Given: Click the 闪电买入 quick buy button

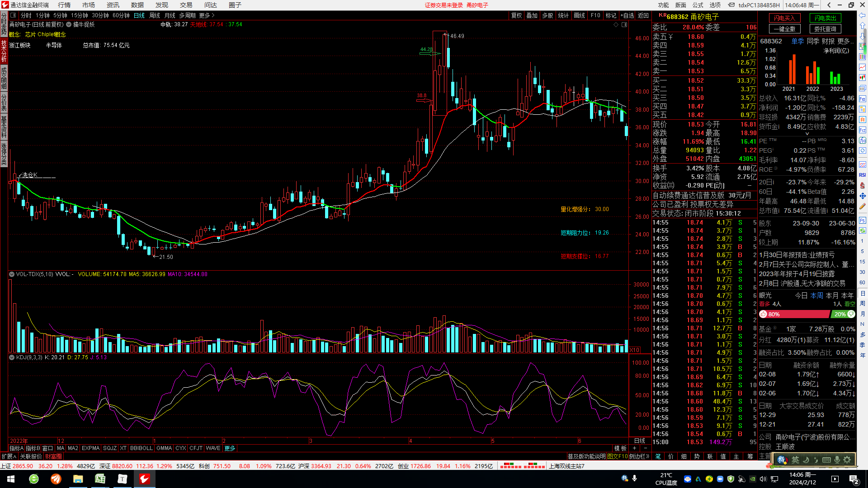Looking at the screenshot, I should (x=784, y=18).
